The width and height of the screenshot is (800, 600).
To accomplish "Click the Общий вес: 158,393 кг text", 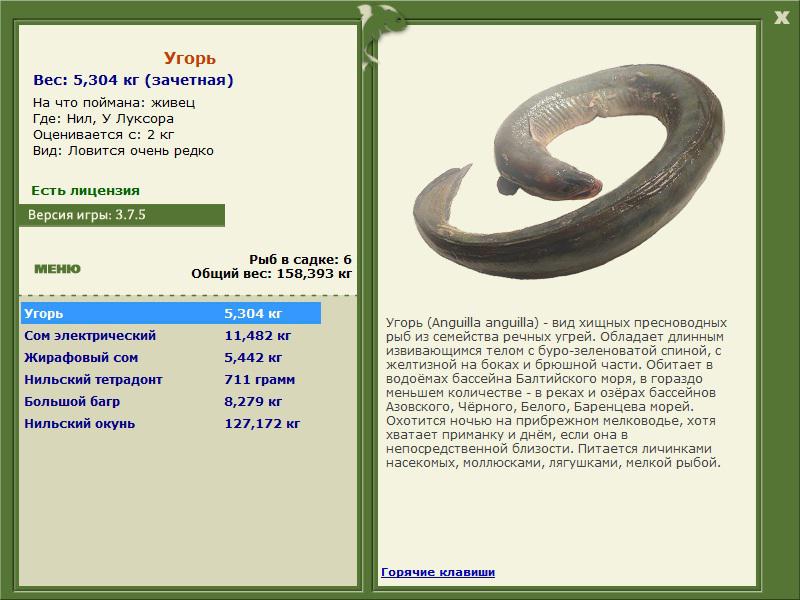I will 271,274.
